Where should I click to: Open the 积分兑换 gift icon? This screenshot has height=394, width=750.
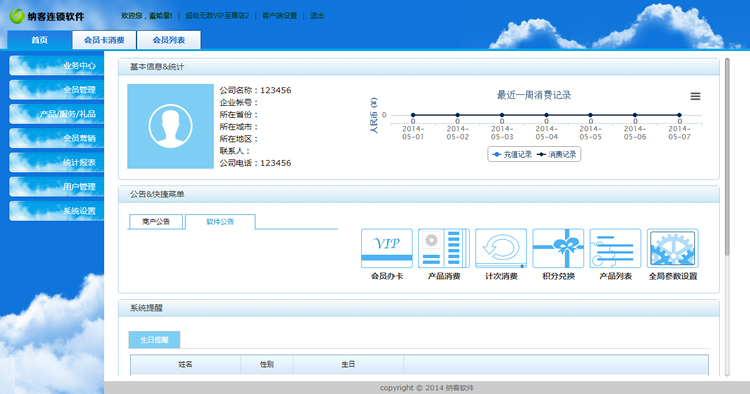pos(558,248)
